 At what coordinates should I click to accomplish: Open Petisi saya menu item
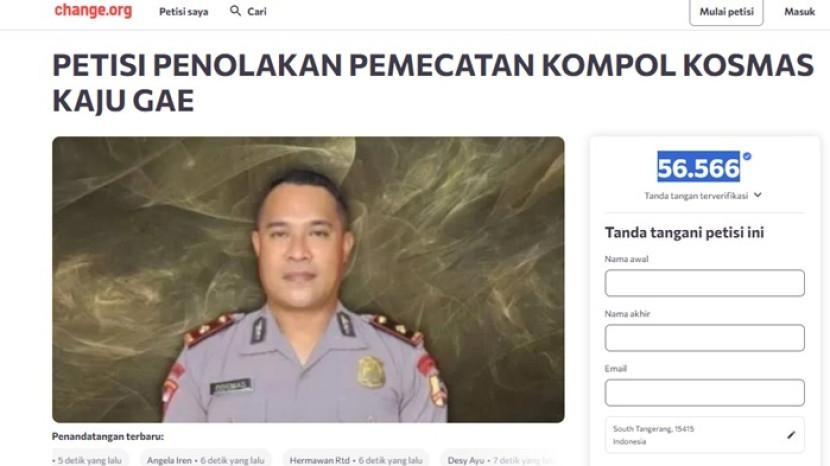[x=184, y=12]
